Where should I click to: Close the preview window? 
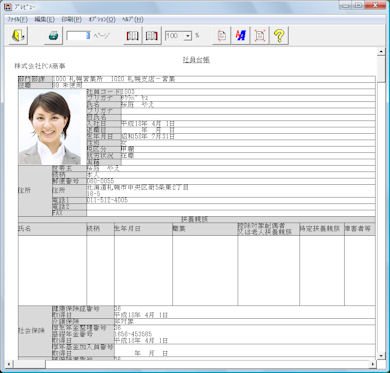coord(375,5)
